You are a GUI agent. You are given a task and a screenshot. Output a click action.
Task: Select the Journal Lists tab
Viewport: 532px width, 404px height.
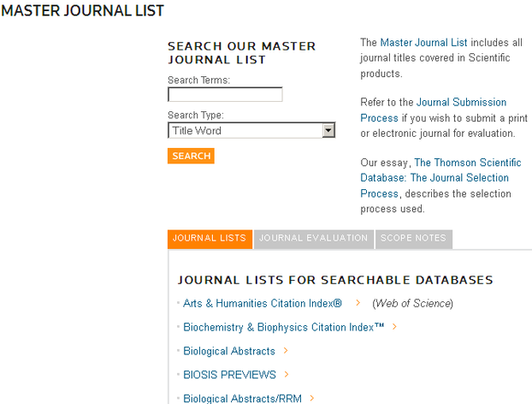pyautogui.click(x=210, y=239)
